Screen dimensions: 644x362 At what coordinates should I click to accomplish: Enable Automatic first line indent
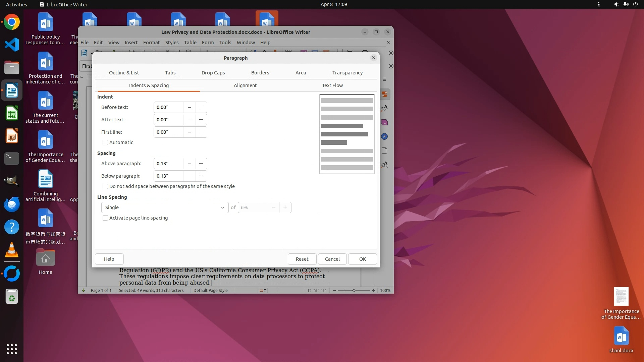tap(105, 142)
